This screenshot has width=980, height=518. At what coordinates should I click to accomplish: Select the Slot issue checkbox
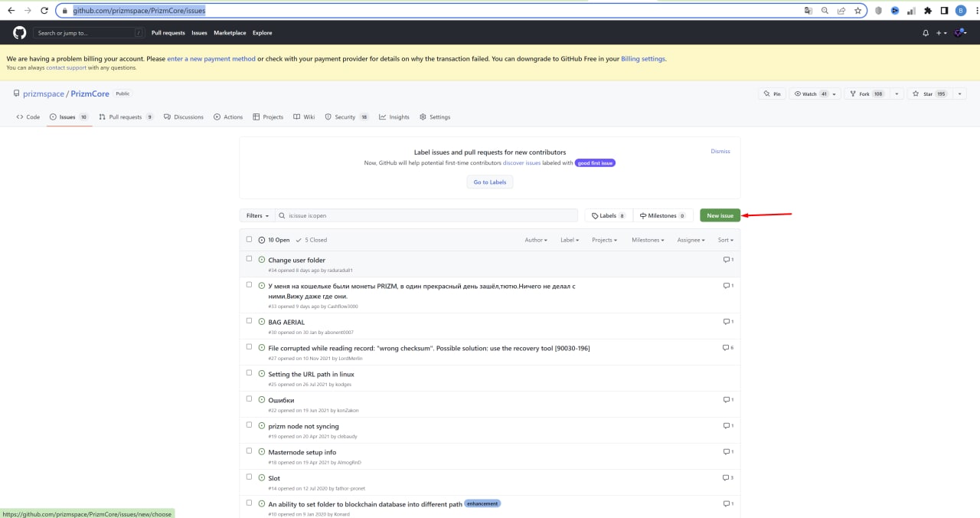249,477
